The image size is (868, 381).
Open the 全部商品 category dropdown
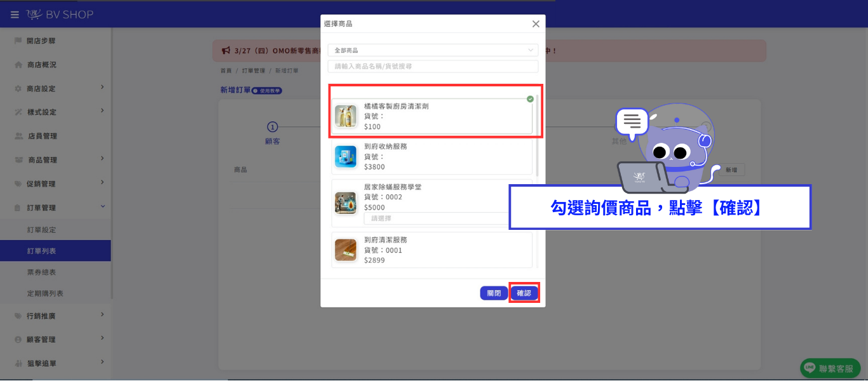tap(433, 50)
